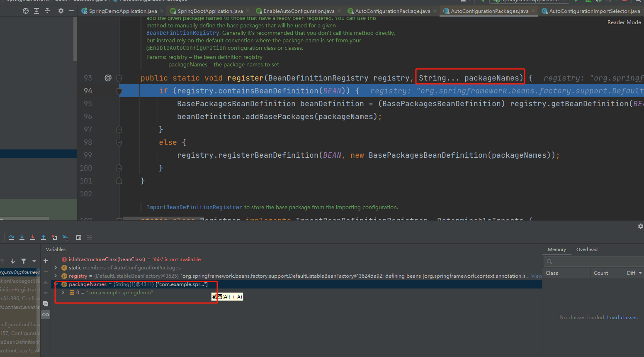Open the Overhead tab
Image resolution: width=644 pixels, height=357 pixels.
coord(587,249)
